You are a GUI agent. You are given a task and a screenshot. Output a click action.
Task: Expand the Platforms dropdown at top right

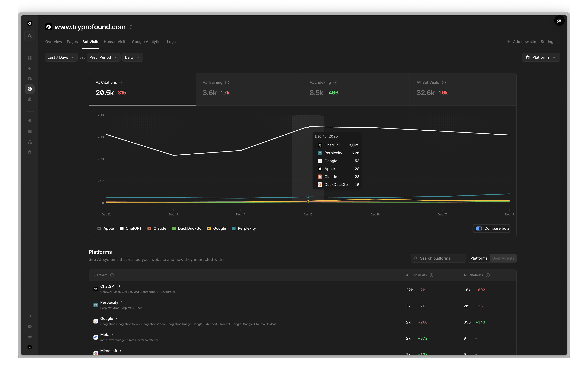[541, 57]
